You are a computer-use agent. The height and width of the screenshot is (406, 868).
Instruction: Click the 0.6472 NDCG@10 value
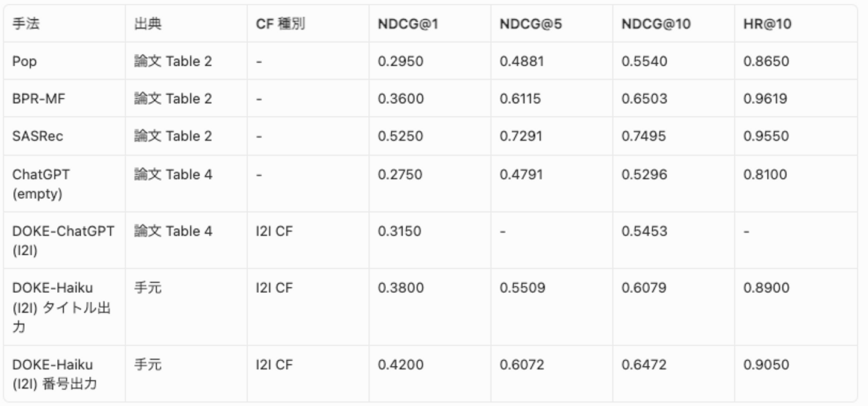(x=644, y=365)
